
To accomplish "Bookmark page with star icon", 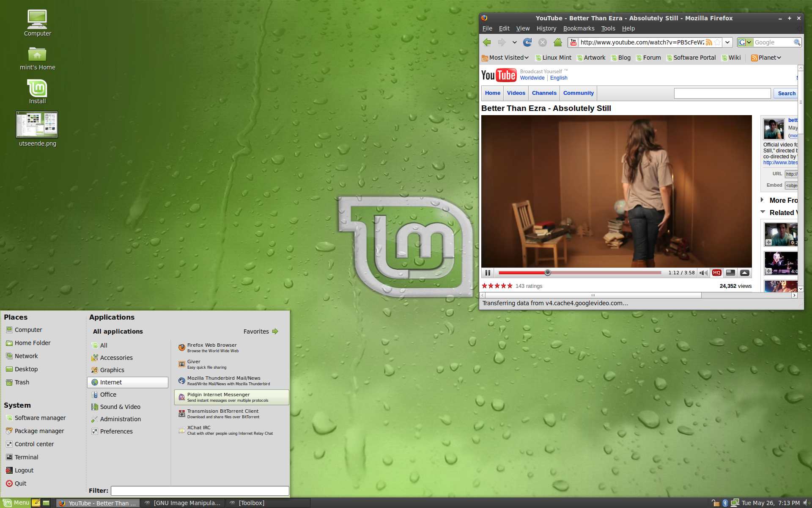I will (717, 42).
